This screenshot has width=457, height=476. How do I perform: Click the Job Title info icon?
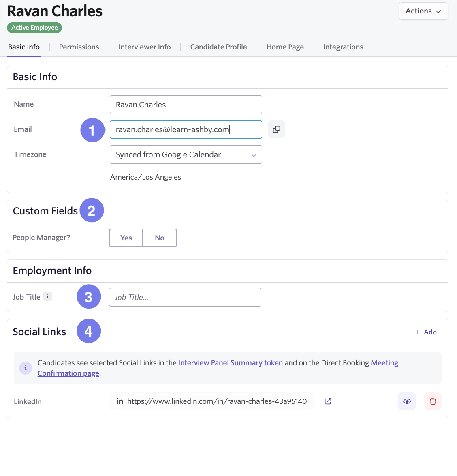pos(47,297)
